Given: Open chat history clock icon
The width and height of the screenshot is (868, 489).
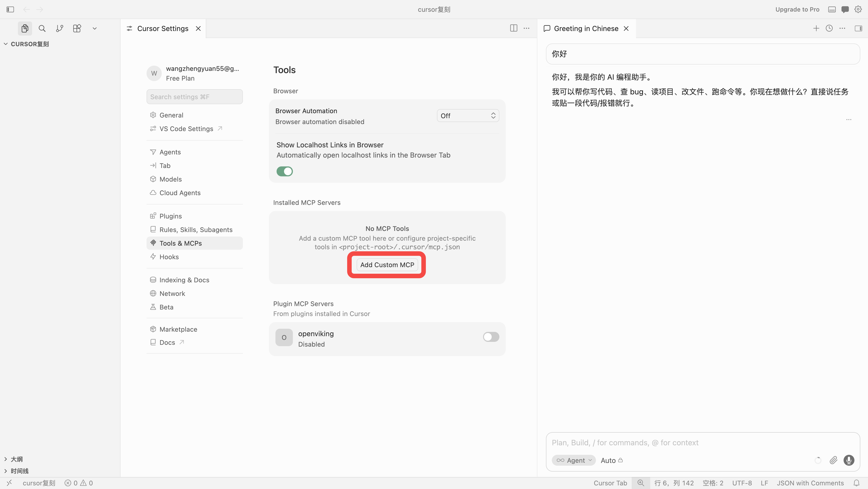Looking at the screenshot, I should coord(829,28).
